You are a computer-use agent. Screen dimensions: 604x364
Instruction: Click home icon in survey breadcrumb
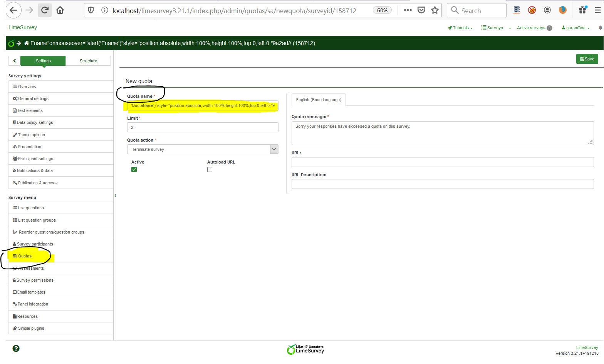click(x=27, y=43)
